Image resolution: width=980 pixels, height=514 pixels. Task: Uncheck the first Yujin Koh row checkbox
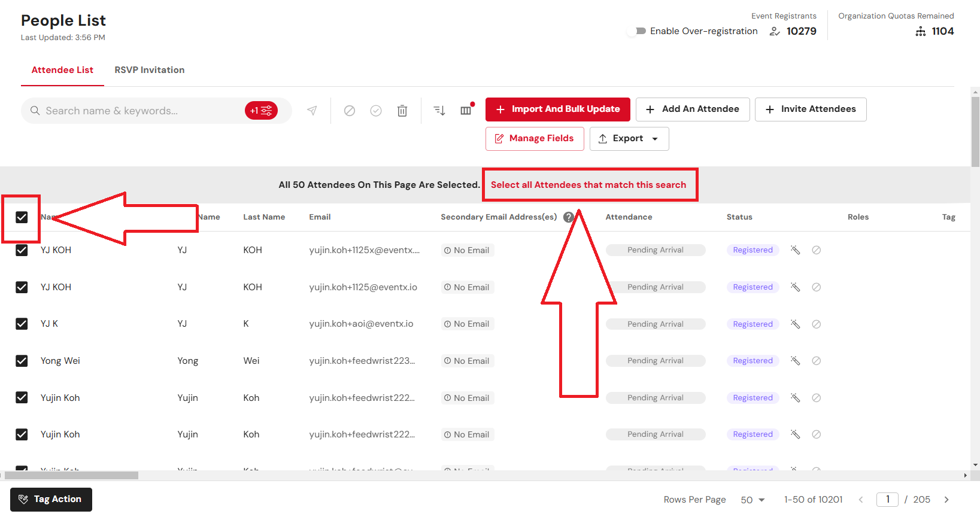pyautogui.click(x=22, y=398)
